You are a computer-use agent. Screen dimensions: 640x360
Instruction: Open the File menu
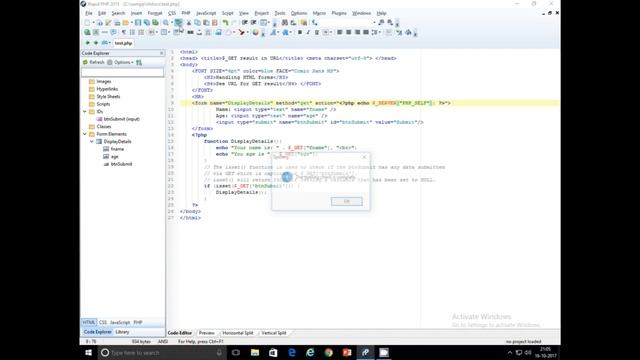point(89,13)
